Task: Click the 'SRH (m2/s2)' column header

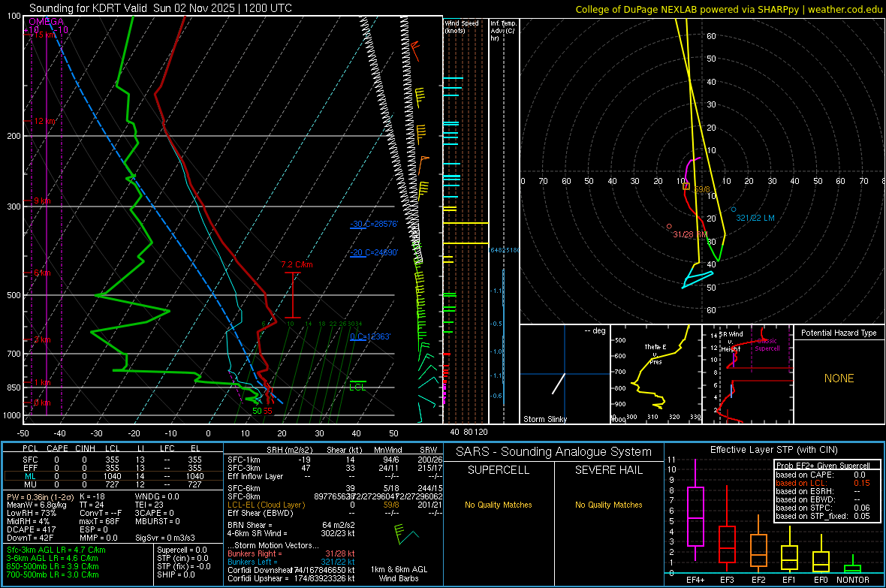Action: point(289,450)
